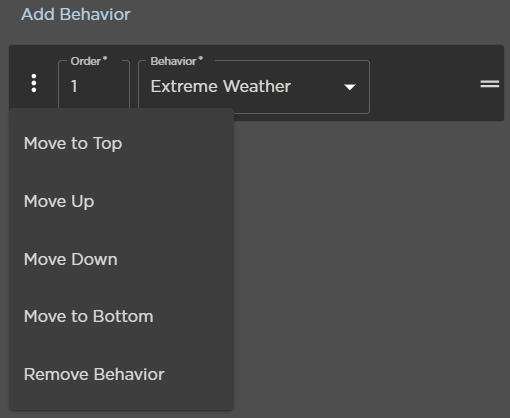Choose Move Up in the menu
This screenshot has width=510, height=418.
121,201
